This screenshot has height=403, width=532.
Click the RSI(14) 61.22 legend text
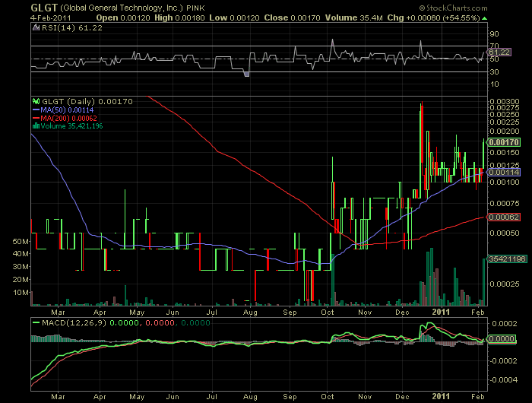pos(72,28)
